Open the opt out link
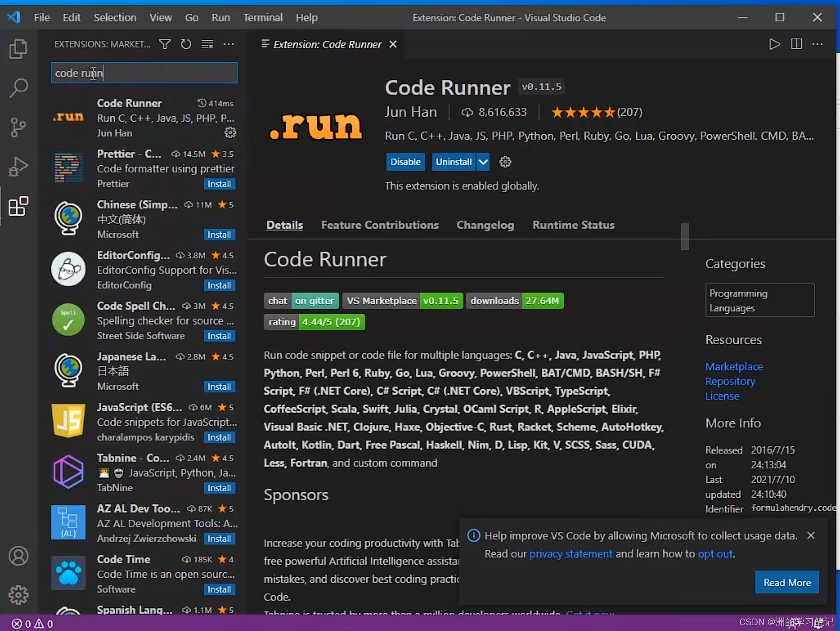This screenshot has height=631, width=840. click(x=715, y=554)
